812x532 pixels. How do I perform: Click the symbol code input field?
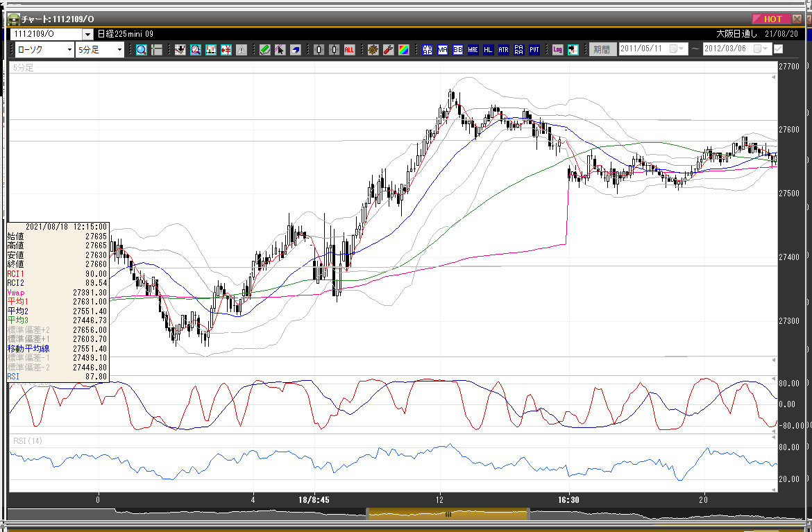click(46, 34)
